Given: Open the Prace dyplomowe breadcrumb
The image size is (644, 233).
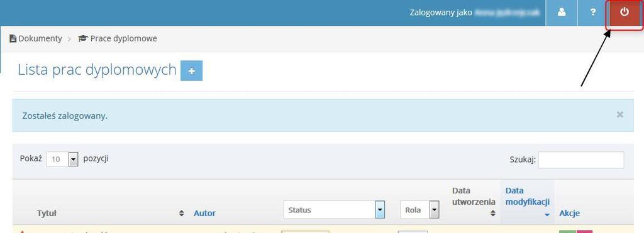Looking at the screenshot, I should (x=118, y=38).
